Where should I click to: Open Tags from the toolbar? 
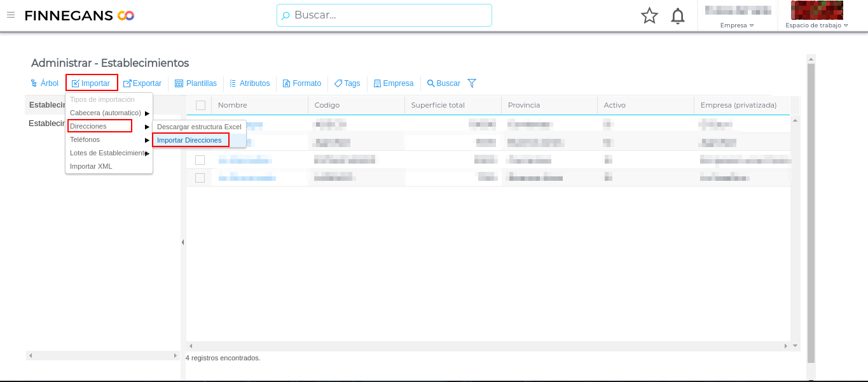pyautogui.click(x=348, y=83)
